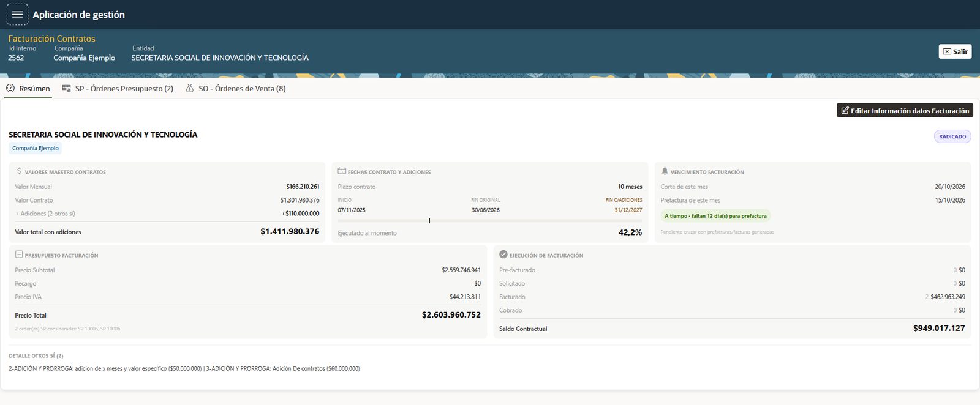Click the Ejecutado al momento value 42,2%
980x405 pixels.
pos(630,232)
